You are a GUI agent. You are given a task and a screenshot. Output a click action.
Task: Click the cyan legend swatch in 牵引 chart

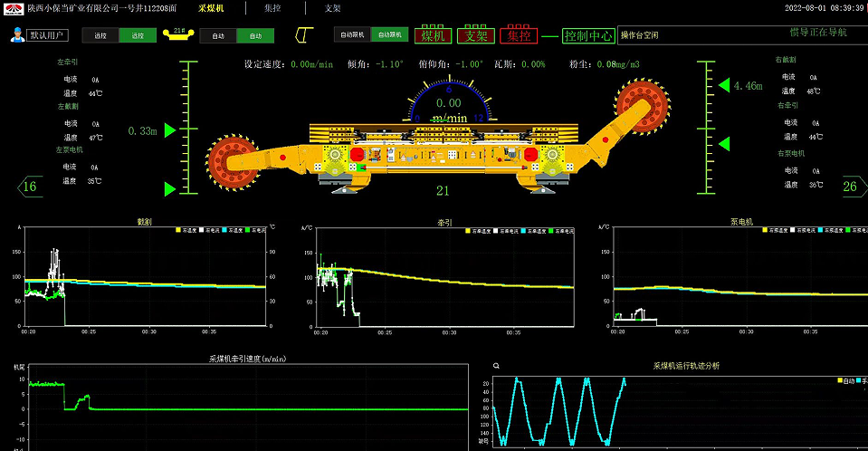coord(522,231)
